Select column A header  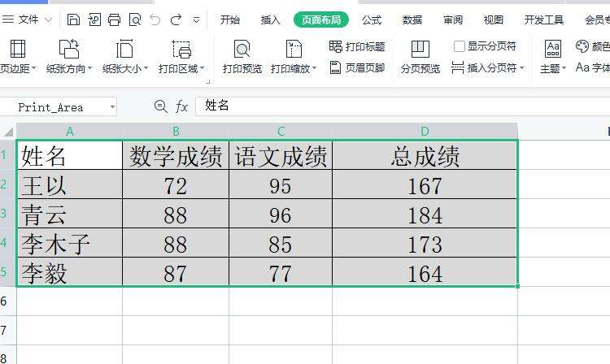tap(70, 132)
